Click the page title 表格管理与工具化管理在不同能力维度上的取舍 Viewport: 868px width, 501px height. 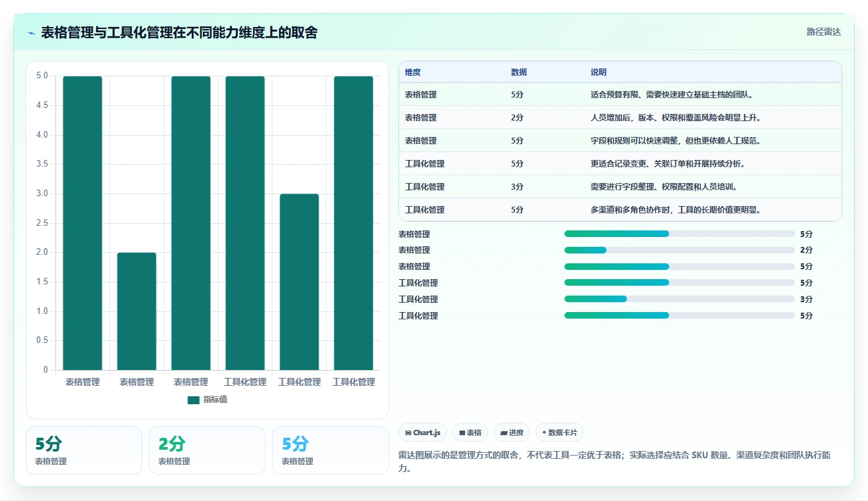tap(179, 32)
